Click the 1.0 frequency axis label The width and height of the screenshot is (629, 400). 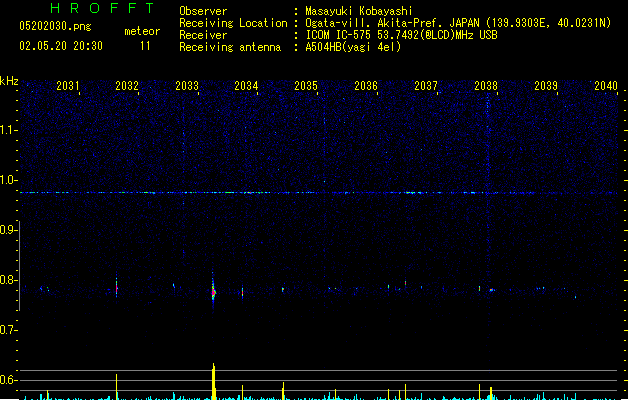point(8,180)
